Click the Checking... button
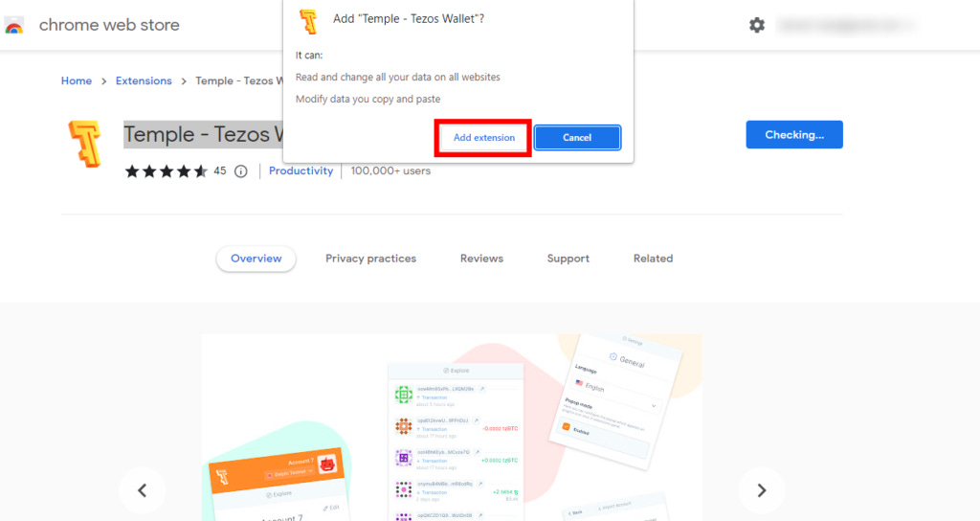 coord(793,134)
